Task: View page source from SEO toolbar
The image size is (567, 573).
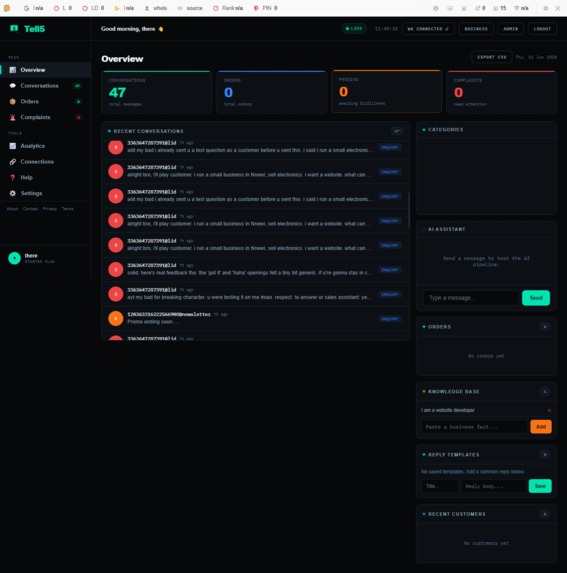Action: 190,8
